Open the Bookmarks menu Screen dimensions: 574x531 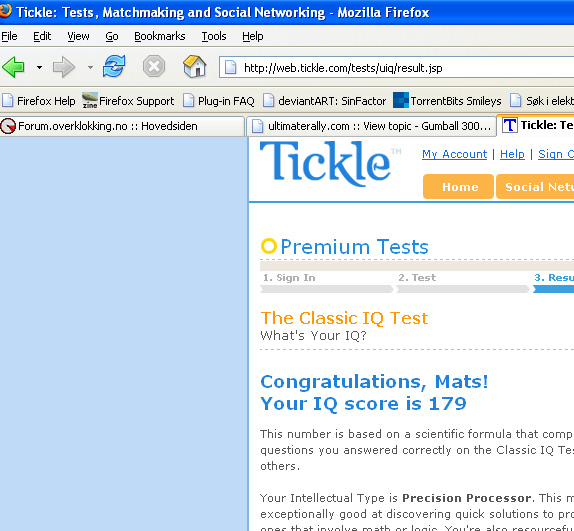tap(160, 36)
